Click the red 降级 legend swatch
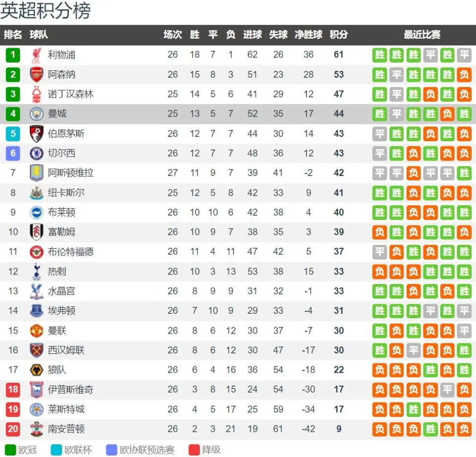476x457 pixels. (x=194, y=450)
